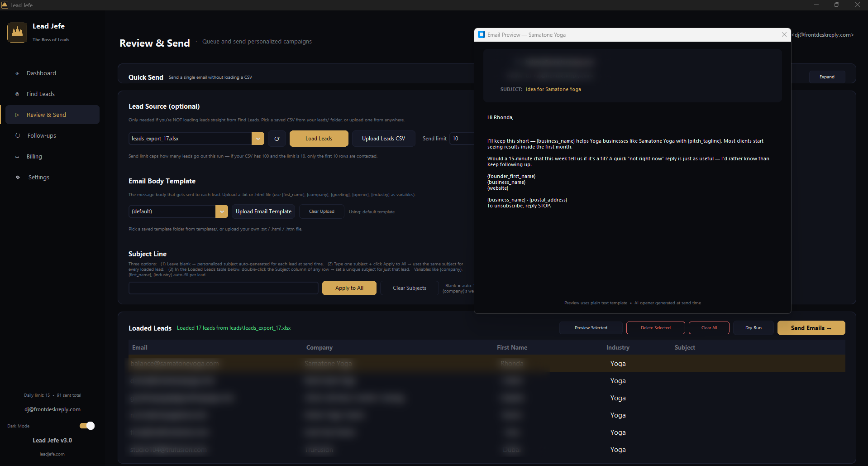868x466 pixels.
Task: Open the email template dropdown showing (default)
Action: [222, 211]
